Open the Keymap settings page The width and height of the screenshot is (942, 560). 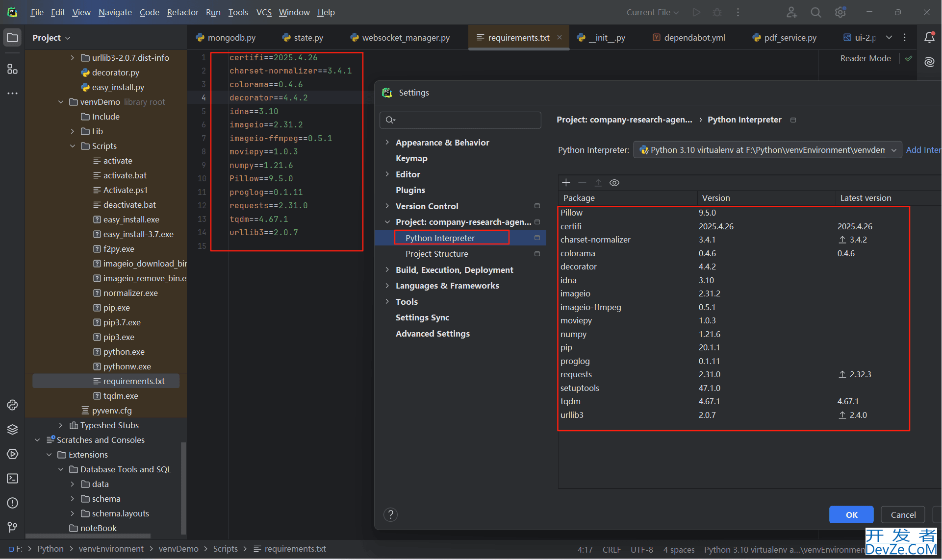point(411,158)
